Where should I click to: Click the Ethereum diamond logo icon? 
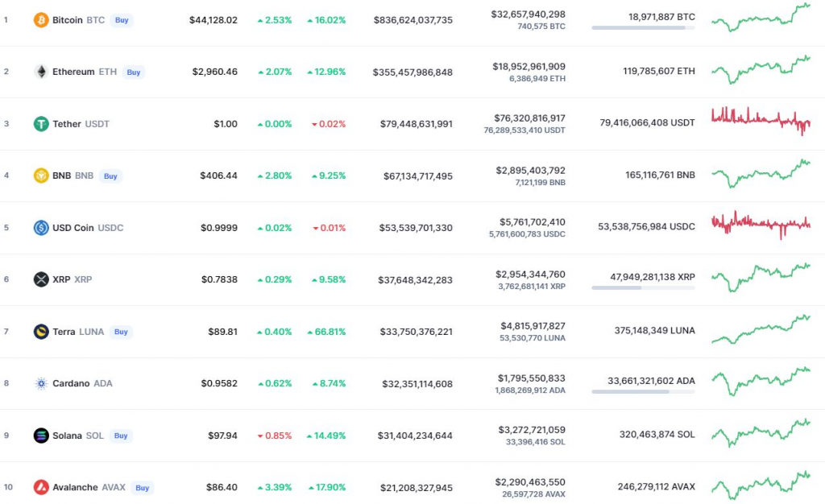(x=40, y=72)
